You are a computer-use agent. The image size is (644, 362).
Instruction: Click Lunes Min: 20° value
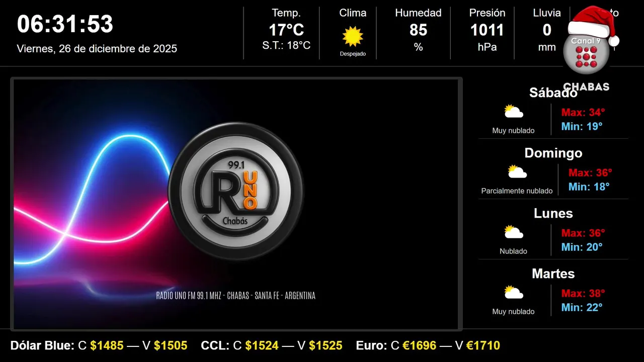pos(582,247)
